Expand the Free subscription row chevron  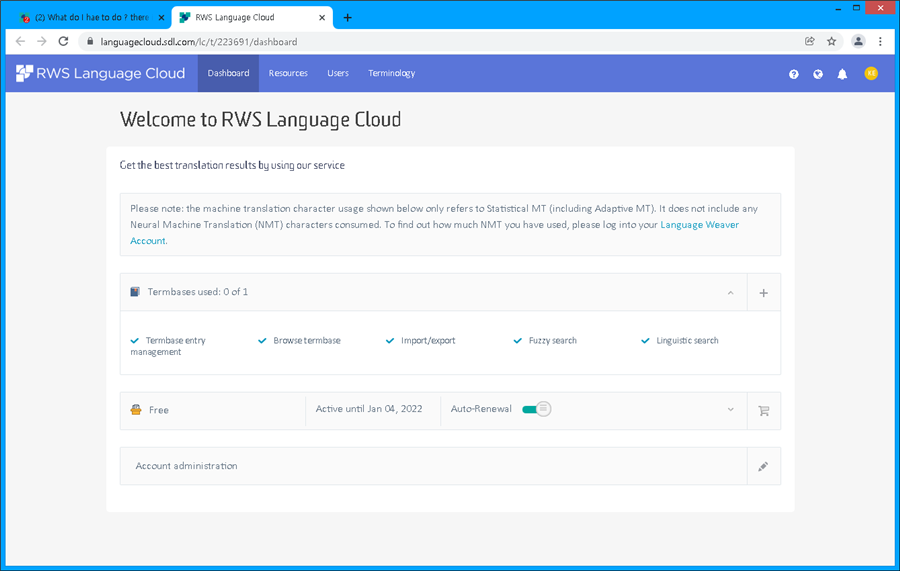coord(731,410)
